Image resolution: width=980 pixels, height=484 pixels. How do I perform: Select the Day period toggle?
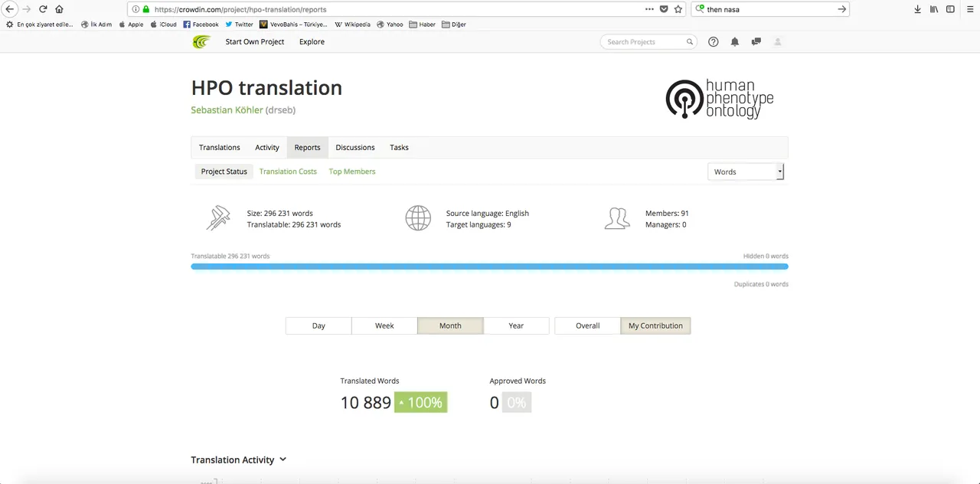pyautogui.click(x=318, y=325)
